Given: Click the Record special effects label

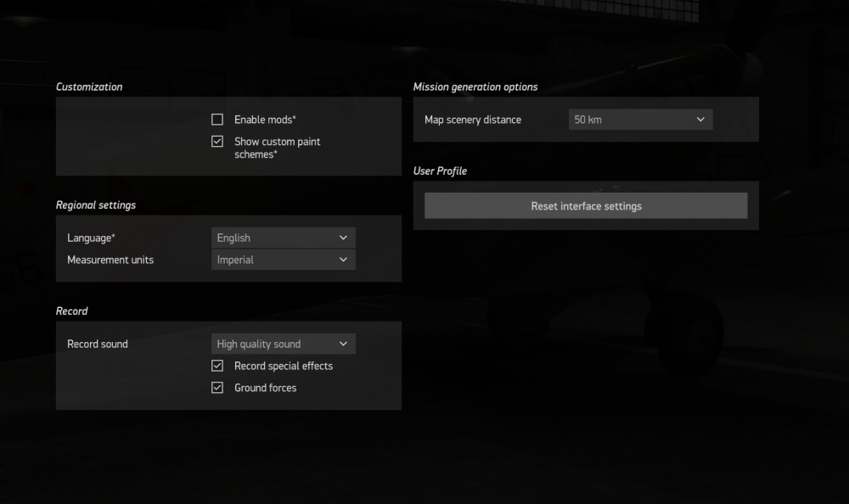Looking at the screenshot, I should click(x=284, y=366).
